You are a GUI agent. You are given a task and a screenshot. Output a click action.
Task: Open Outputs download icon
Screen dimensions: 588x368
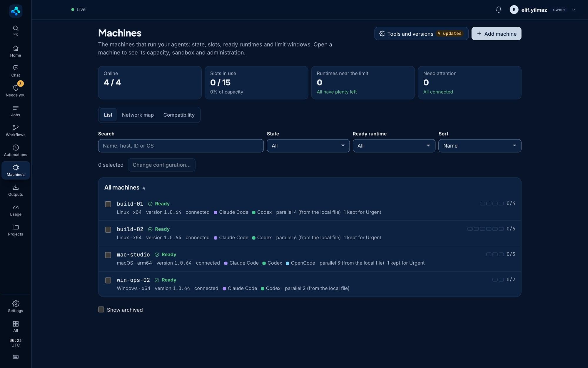click(16, 187)
